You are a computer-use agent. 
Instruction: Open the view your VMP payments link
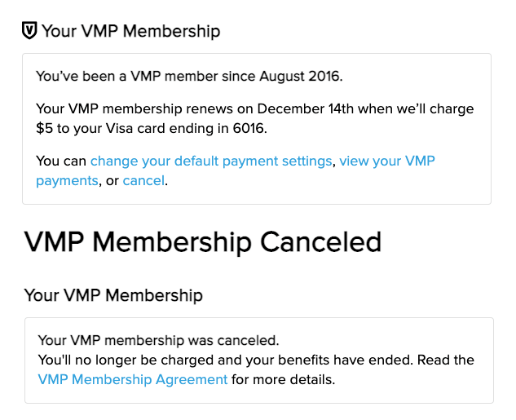(x=386, y=161)
